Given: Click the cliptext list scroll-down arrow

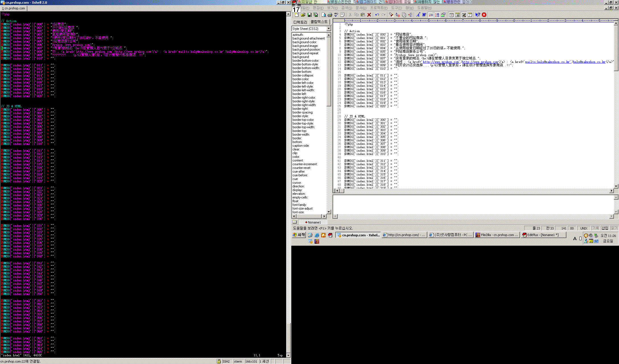Looking at the screenshot, I should [x=329, y=212].
